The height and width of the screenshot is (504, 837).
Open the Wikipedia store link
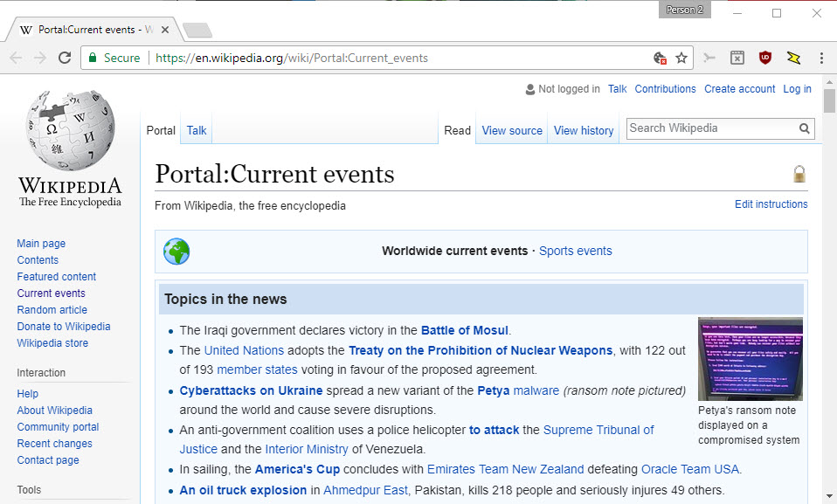(52, 342)
